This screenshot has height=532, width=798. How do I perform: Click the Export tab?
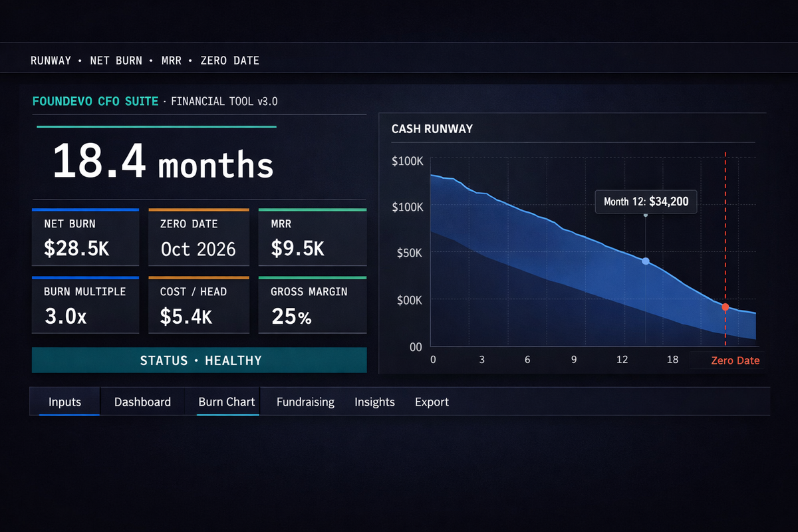pos(432,402)
